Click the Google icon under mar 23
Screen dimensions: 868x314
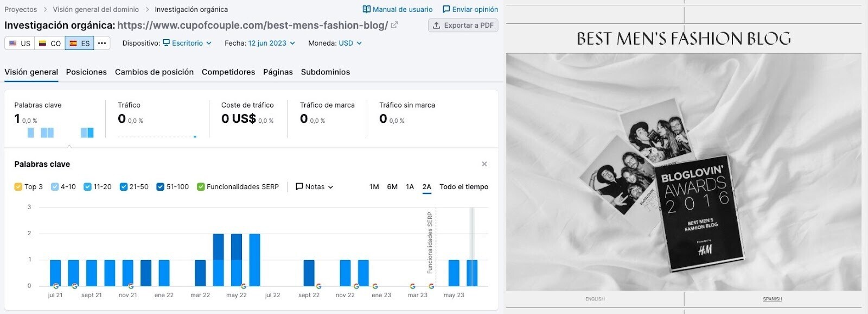pyautogui.click(x=413, y=286)
